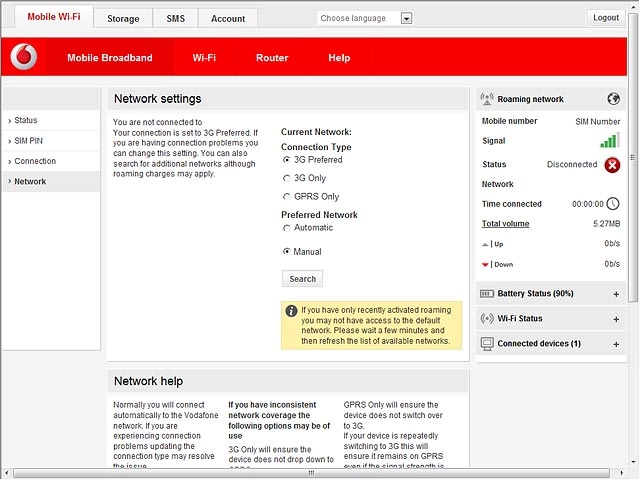Image resolution: width=640 pixels, height=480 pixels.
Task: Open the Mobile Broadband menu
Action: (110, 58)
